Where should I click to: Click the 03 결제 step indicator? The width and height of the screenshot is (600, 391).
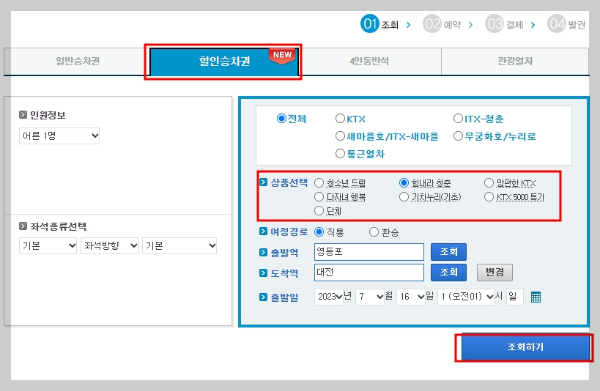[504, 24]
